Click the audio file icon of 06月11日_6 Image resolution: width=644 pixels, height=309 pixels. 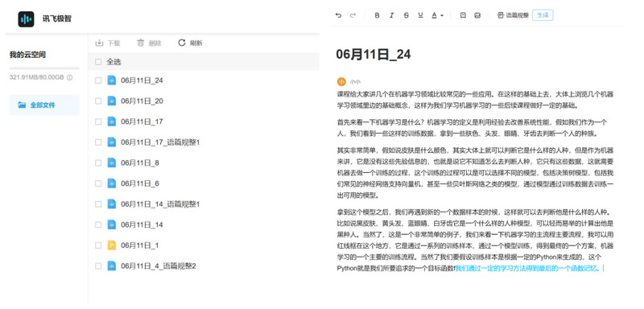coord(112,183)
